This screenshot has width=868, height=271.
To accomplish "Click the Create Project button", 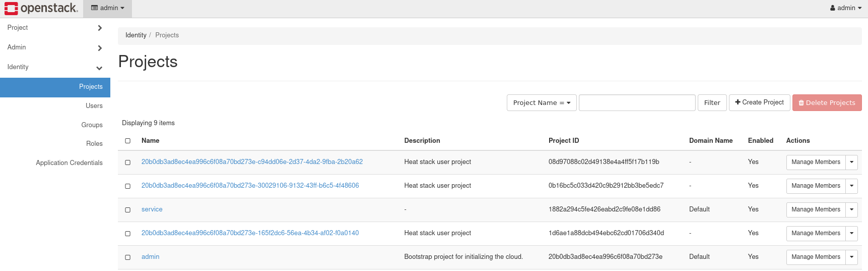I will 759,102.
